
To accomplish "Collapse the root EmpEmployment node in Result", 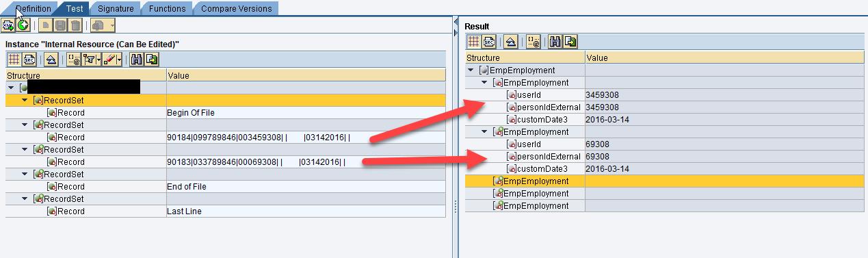I will pos(471,70).
